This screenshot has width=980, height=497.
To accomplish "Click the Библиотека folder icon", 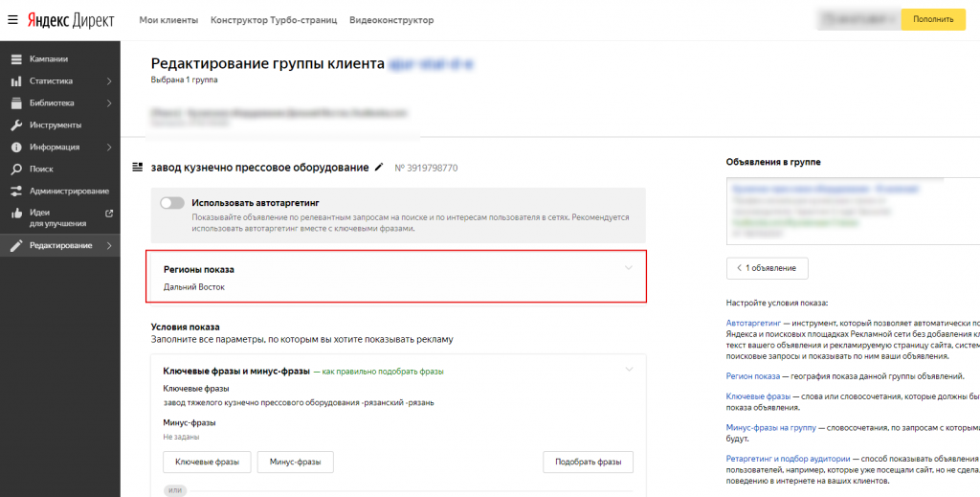I will click(x=16, y=103).
